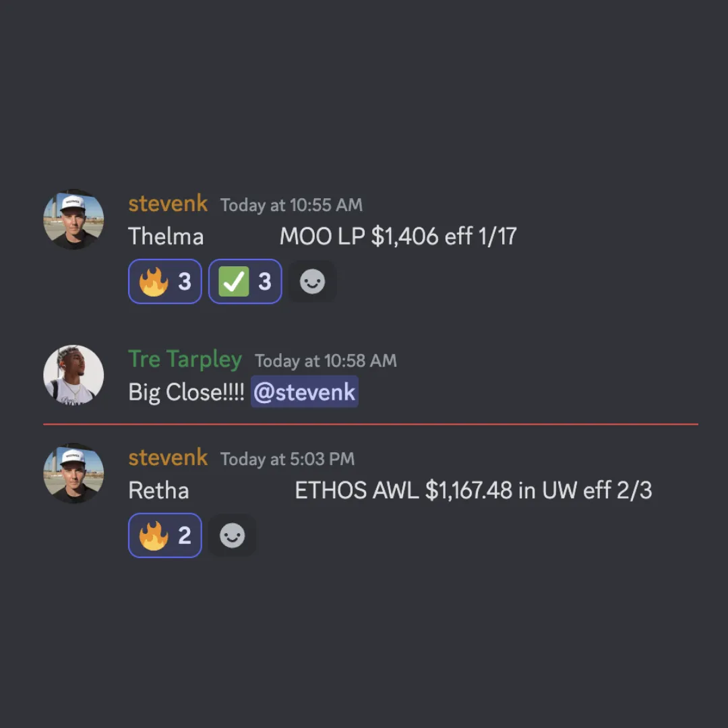Click the stevenk username above the Thelma message
Image resolution: width=728 pixels, height=728 pixels.
(x=168, y=204)
